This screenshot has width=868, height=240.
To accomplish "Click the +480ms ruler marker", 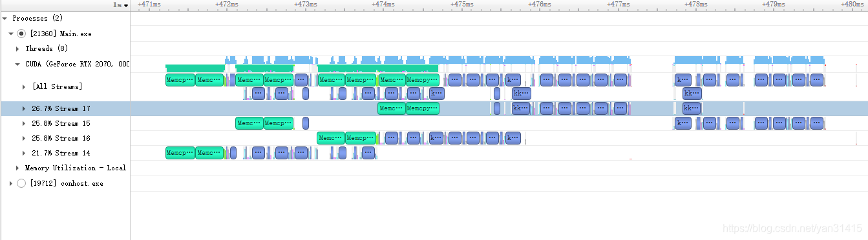I will coord(852,4).
